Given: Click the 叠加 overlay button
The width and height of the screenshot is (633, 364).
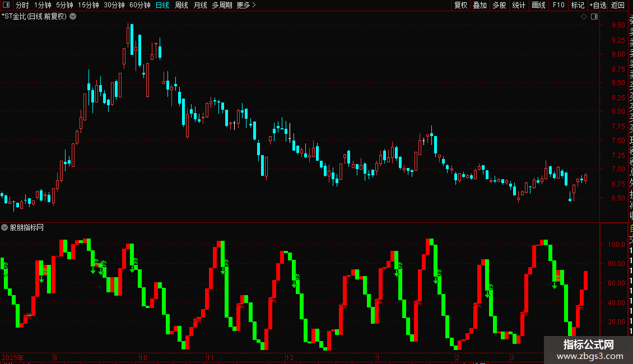Looking at the screenshot, I should (x=480, y=5).
